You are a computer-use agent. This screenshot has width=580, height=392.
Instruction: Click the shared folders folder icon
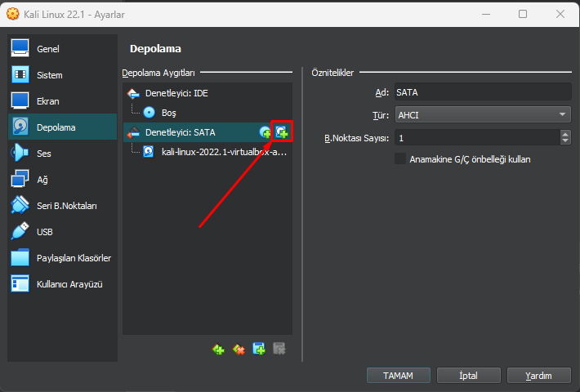tap(20, 257)
